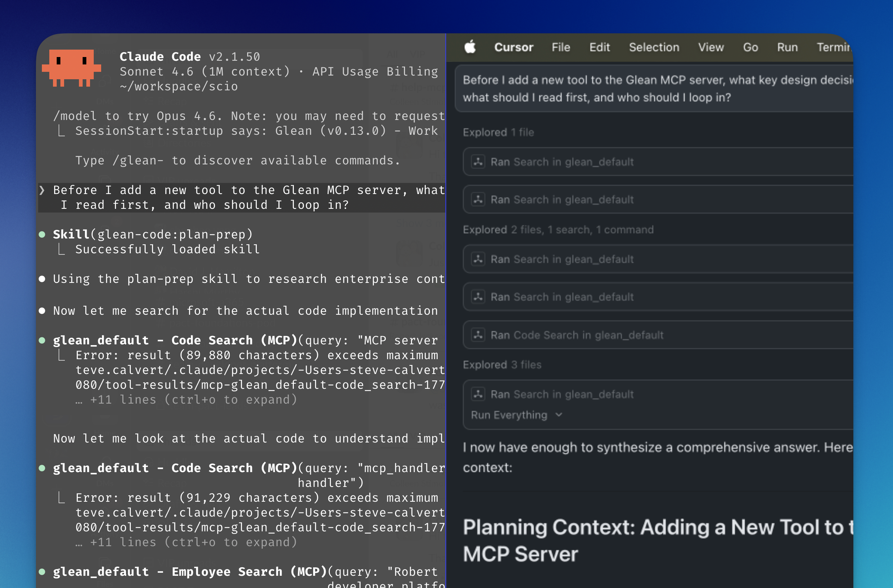Screen dimensions: 893x588
Task: Click the MCP tool icon on first Ran Search entry
Action: 478,161
